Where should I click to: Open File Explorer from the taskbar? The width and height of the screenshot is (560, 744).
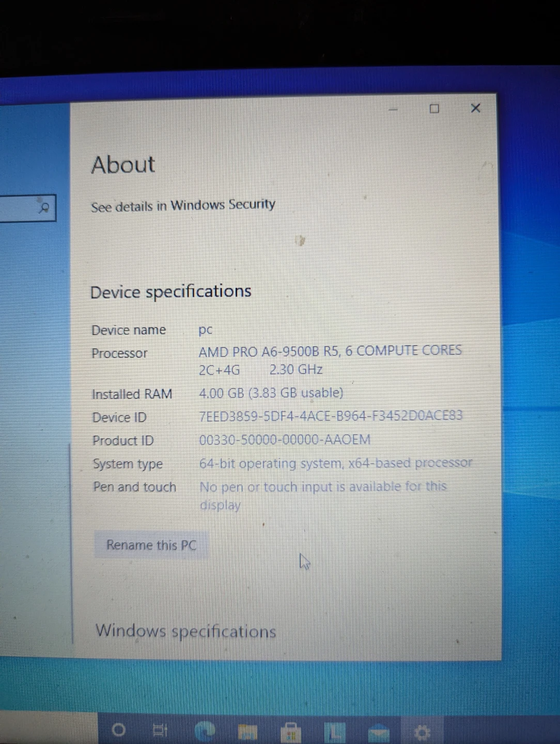coord(248,731)
